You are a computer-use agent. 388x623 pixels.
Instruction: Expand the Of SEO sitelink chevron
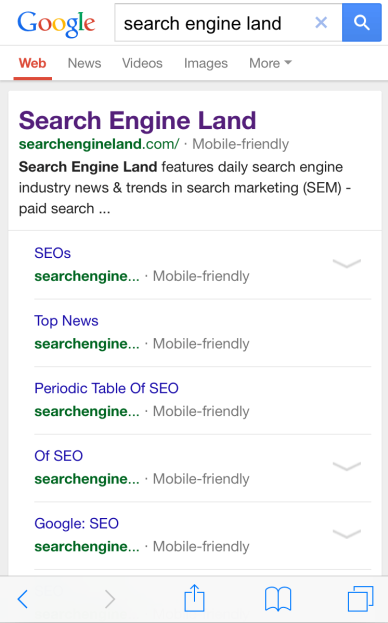347,466
